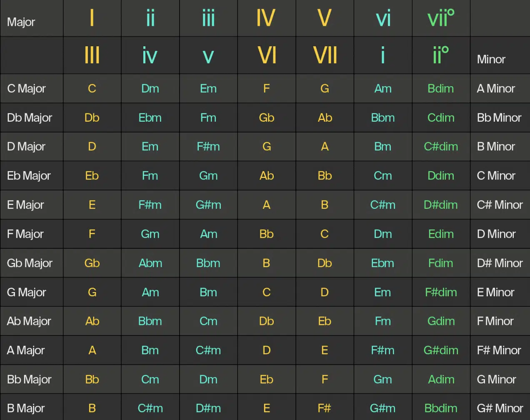Viewport: 530px width, 420px height.
Task: Select the "Gb Major" row label
Action: [30, 263]
